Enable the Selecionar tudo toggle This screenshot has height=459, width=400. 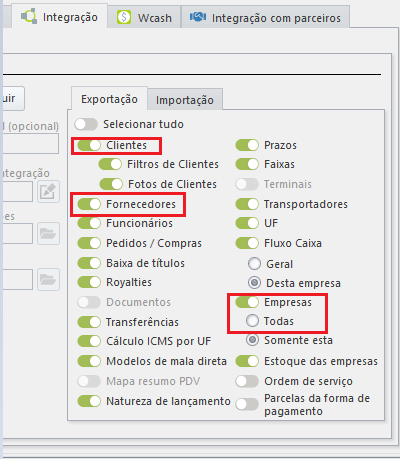[x=86, y=124]
